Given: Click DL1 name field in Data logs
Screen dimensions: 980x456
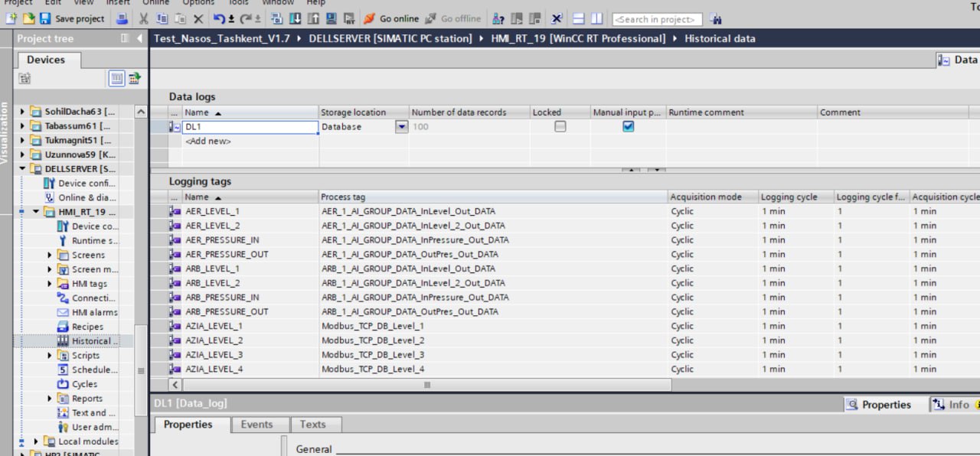Looking at the screenshot, I should point(250,127).
